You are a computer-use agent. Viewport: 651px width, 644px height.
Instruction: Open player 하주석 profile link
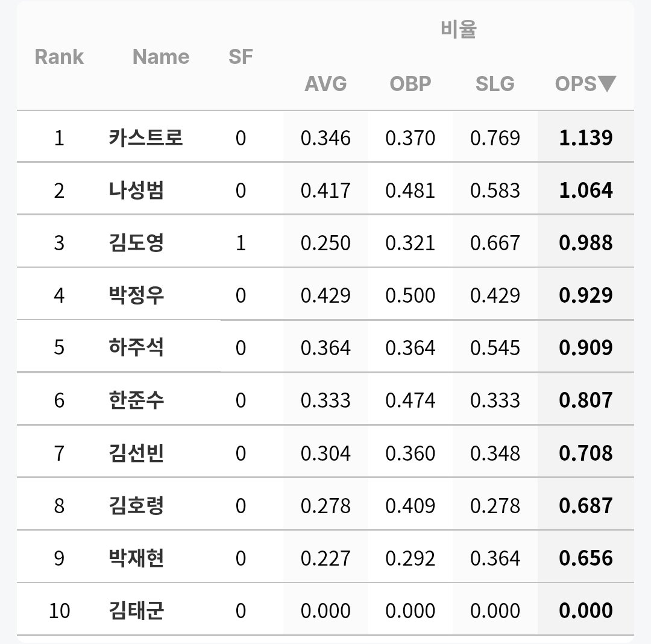click(136, 347)
